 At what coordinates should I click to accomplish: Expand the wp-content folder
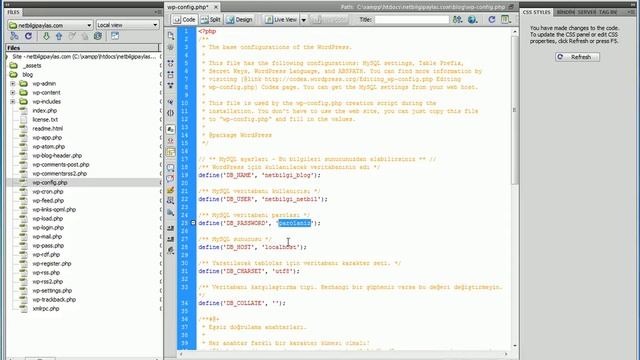(13, 93)
